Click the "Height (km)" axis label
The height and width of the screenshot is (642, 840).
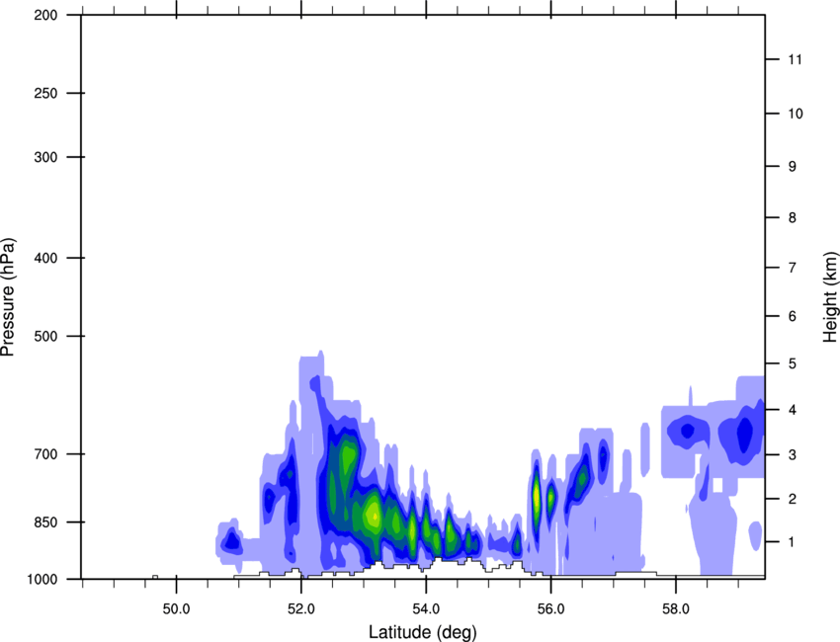(830, 296)
